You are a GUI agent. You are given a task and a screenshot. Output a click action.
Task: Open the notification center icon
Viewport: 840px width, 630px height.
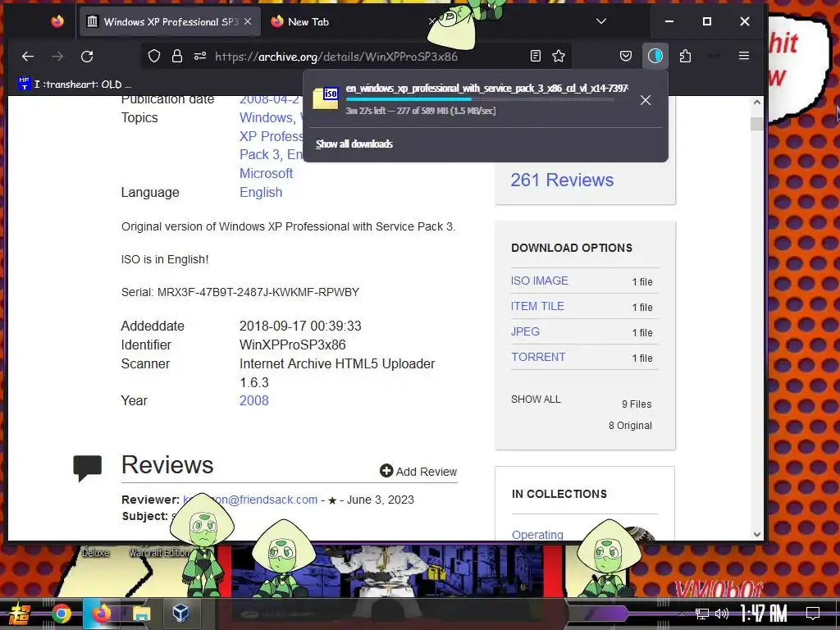[x=813, y=614]
